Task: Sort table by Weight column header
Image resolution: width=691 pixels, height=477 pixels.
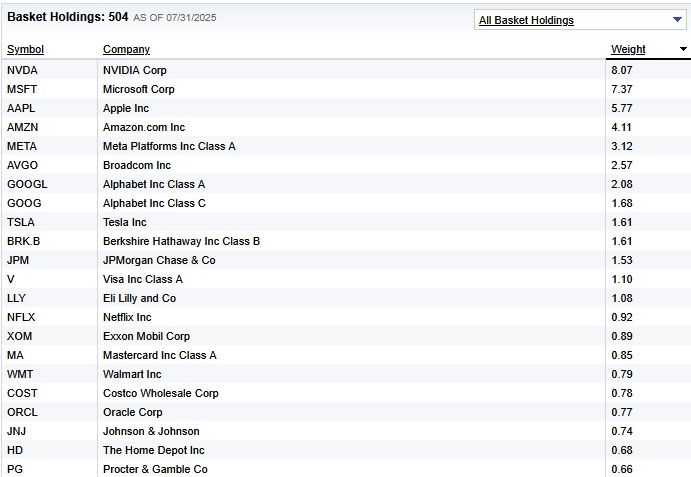Action: coord(628,49)
